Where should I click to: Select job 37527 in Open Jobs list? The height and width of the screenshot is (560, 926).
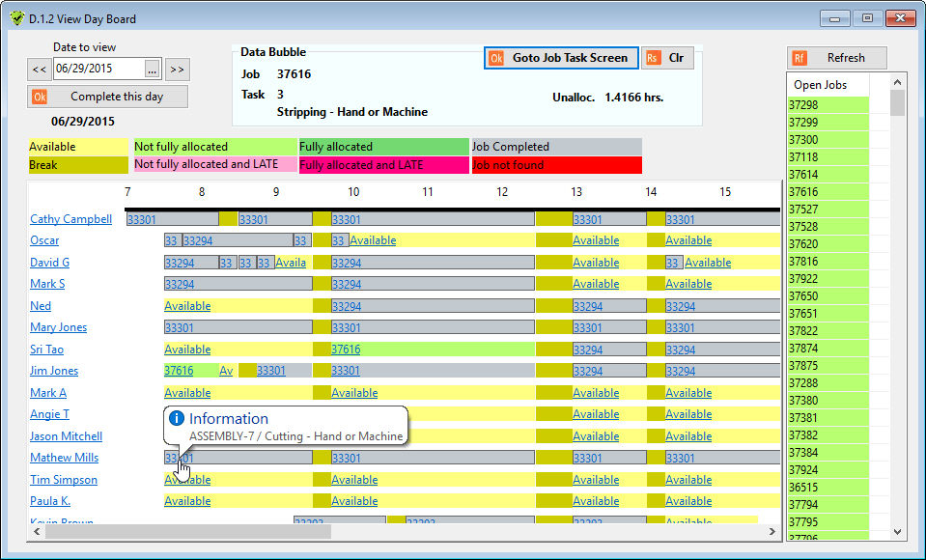828,210
